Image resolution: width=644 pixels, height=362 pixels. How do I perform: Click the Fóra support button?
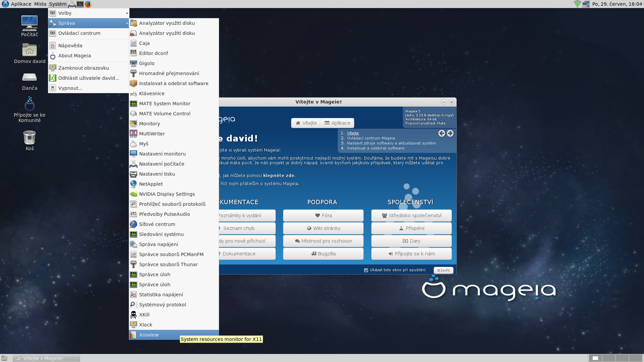[x=323, y=216]
